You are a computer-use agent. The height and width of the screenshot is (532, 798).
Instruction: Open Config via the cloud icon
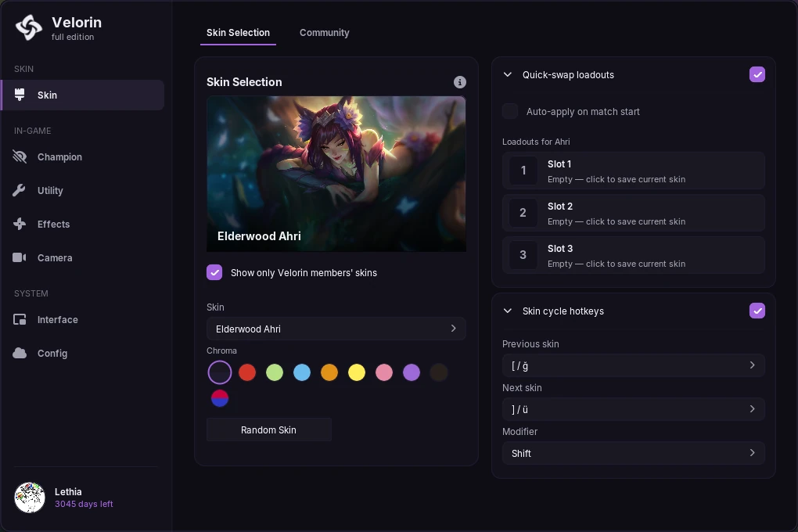pyautogui.click(x=20, y=353)
